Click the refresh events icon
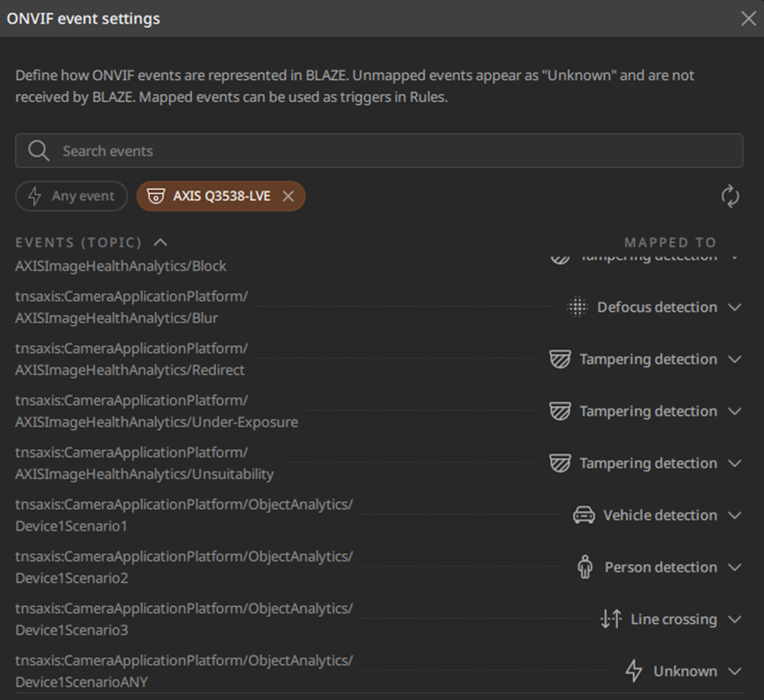 [730, 196]
